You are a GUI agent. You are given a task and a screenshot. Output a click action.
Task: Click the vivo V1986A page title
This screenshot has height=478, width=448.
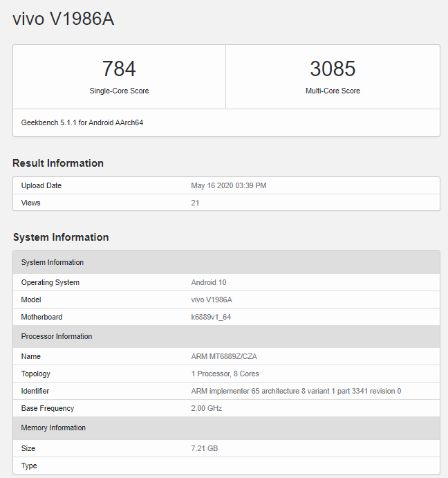click(64, 19)
